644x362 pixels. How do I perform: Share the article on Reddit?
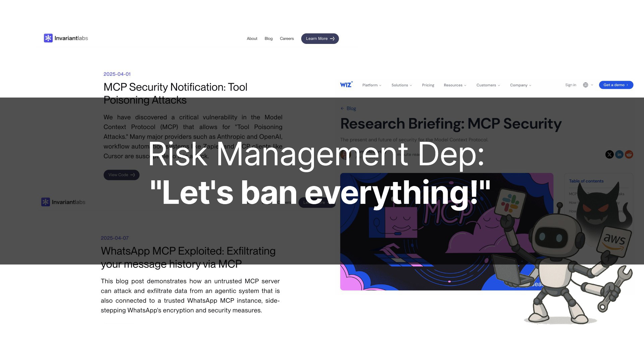tap(629, 154)
